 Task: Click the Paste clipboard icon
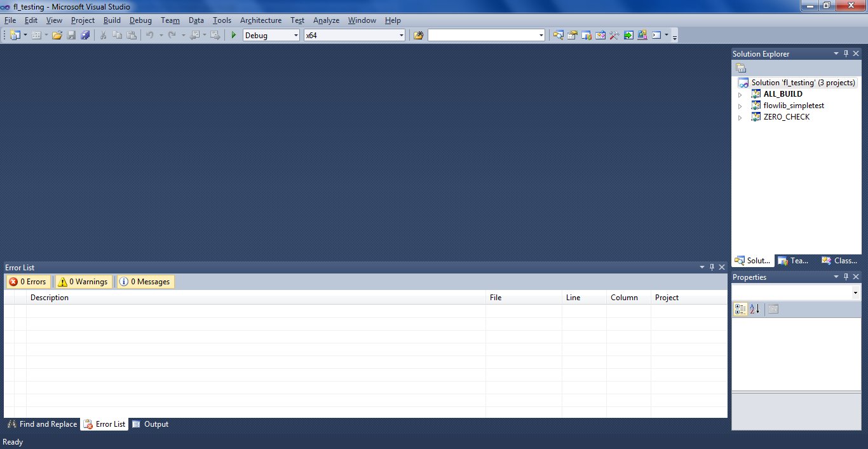130,35
